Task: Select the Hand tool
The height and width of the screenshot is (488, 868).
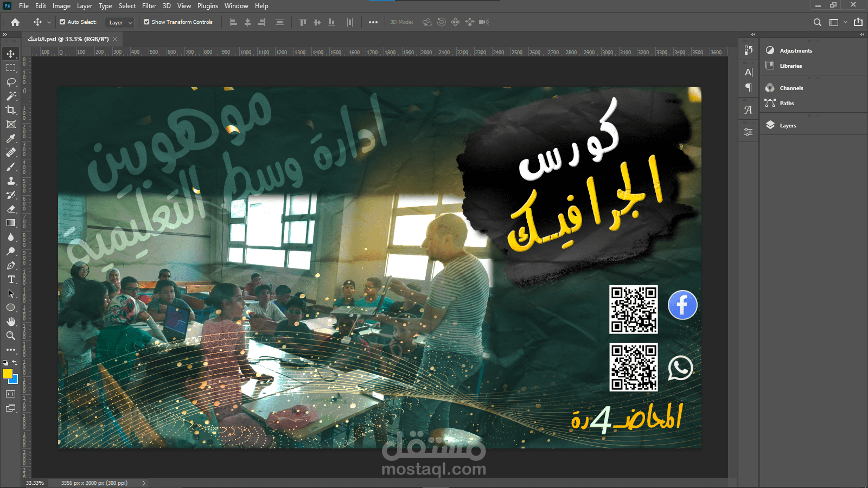Action: coord(11,322)
